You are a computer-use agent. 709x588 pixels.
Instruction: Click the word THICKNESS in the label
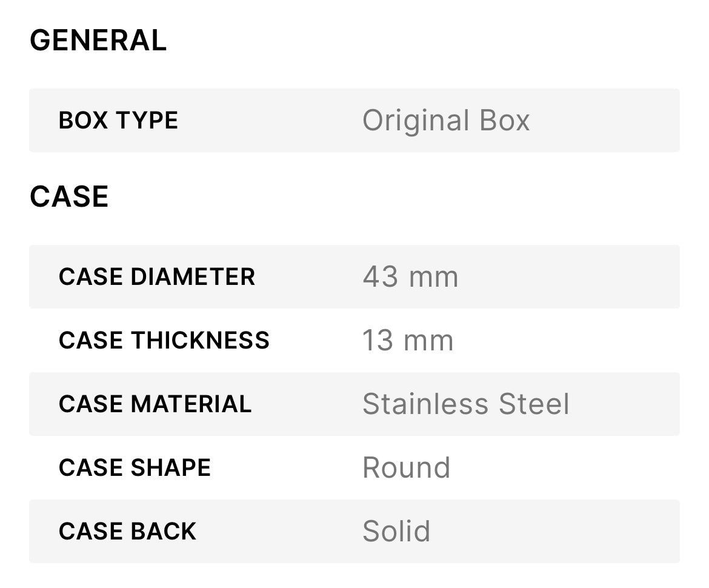(200, 341)
